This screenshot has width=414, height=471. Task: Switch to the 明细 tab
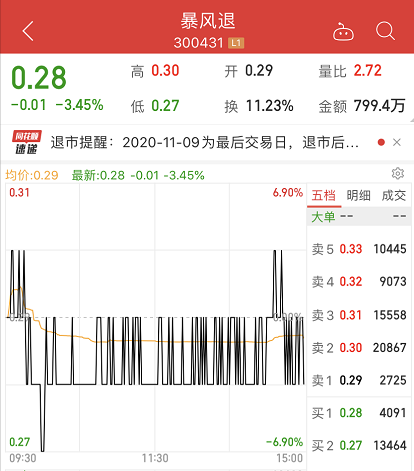[x=358, y=195]
